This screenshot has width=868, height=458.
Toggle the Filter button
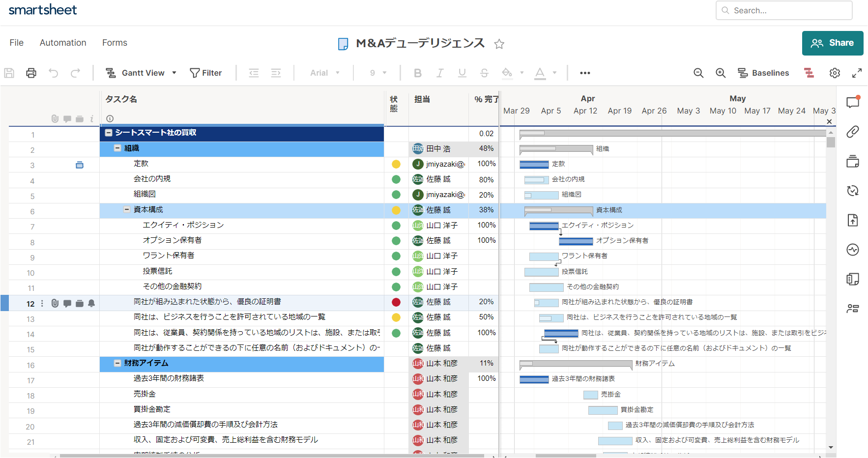pos(206,73)
